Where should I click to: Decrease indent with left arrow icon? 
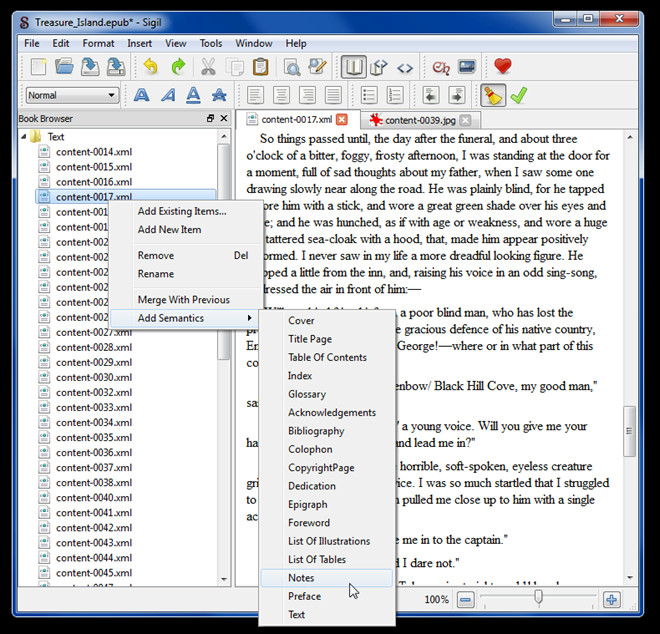pos(431,95)
